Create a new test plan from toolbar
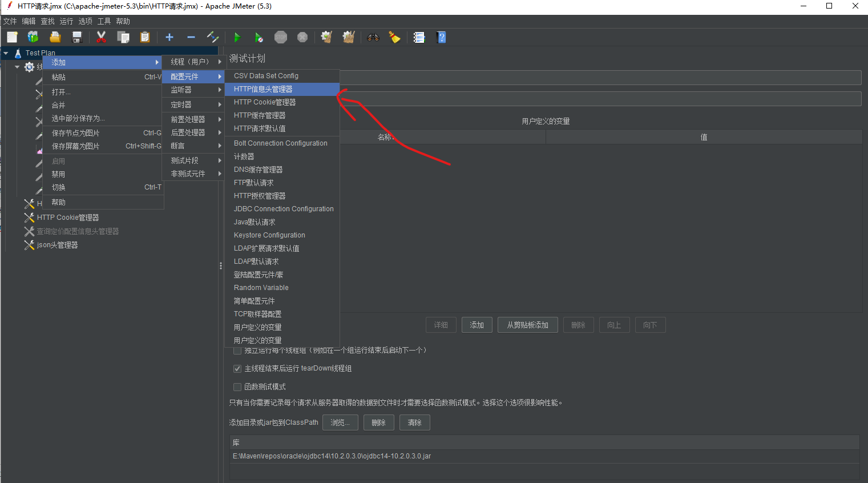 pyautogui.click(x=12, y=37)
